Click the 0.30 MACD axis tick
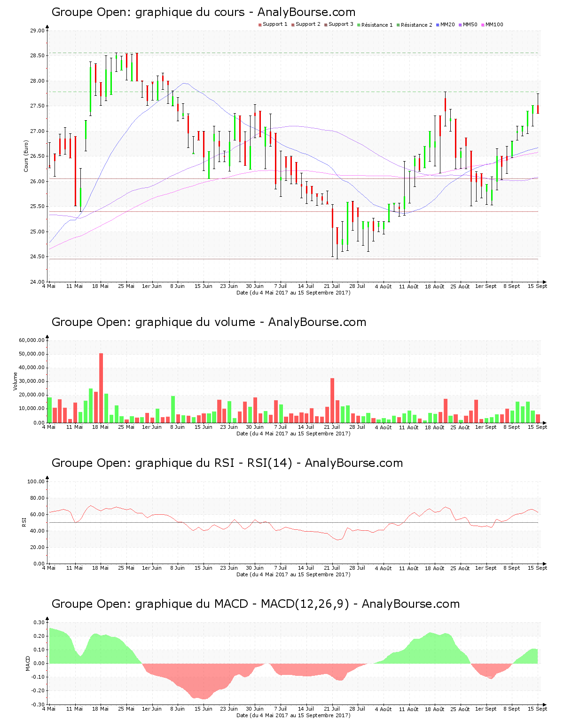This screenshot has width=564, height=728. point(39,622)
